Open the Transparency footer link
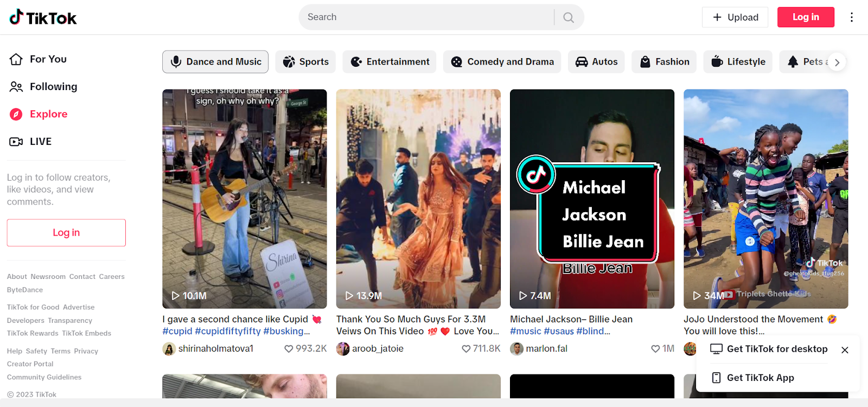Viewport: 868px width, 407px height. [70, 321]
